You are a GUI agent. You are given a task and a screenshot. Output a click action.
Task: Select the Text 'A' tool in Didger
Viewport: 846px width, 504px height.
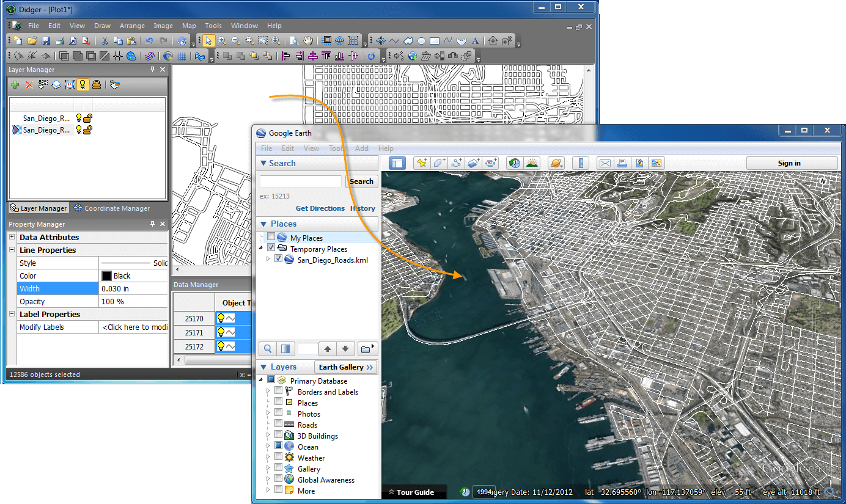point(475,41)
